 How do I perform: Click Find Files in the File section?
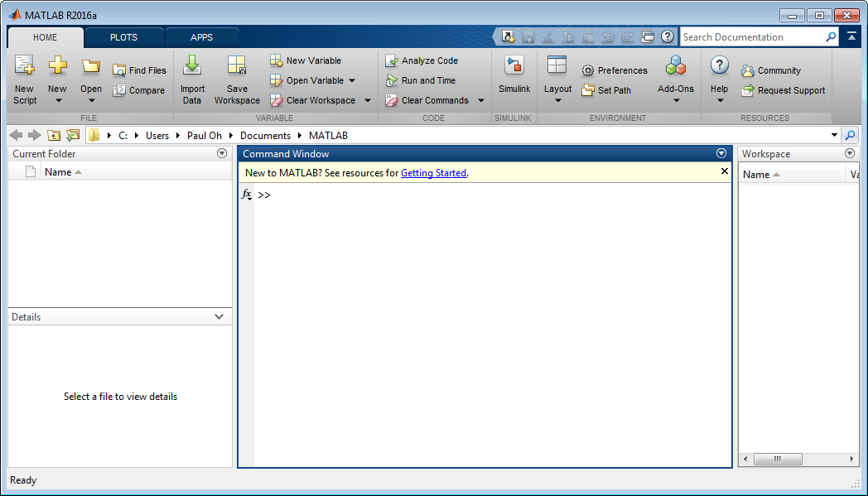click(139, 70)
